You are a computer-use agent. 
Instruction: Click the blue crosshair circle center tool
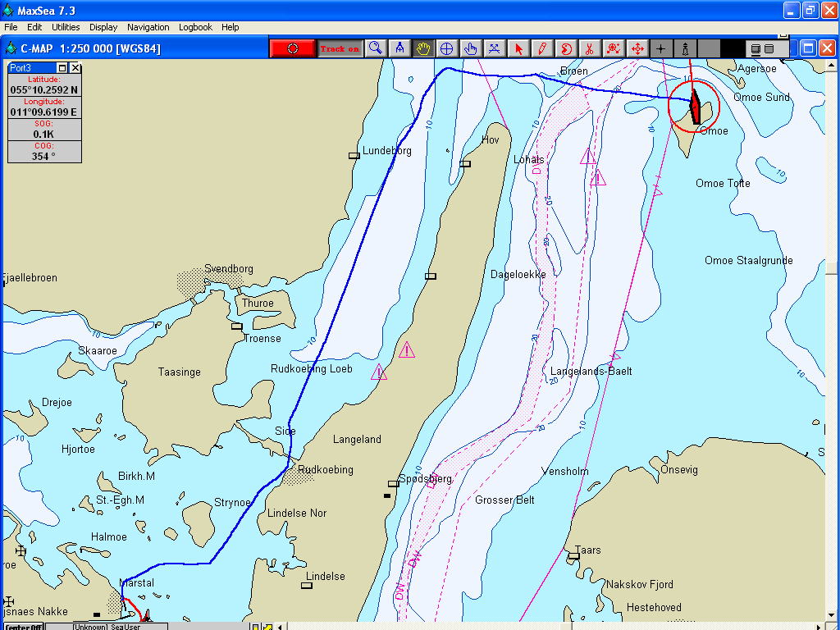[x=447, y=48]
